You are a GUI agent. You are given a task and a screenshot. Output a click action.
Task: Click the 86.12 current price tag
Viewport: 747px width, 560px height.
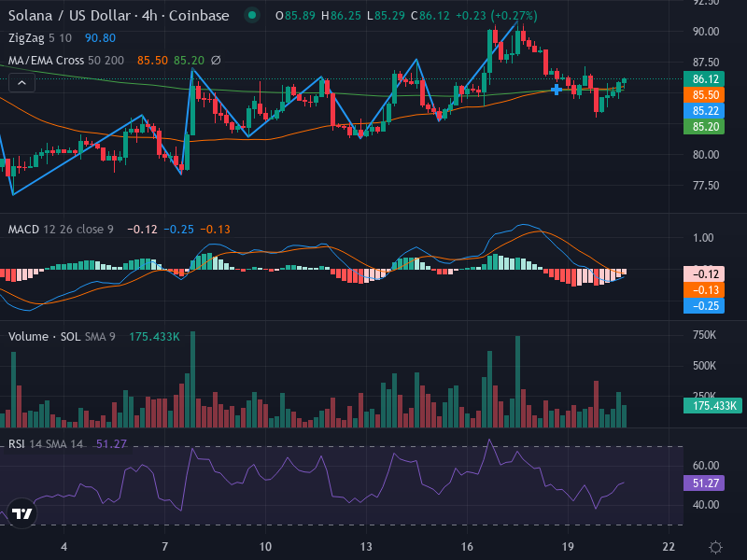[x=704, y=78]
